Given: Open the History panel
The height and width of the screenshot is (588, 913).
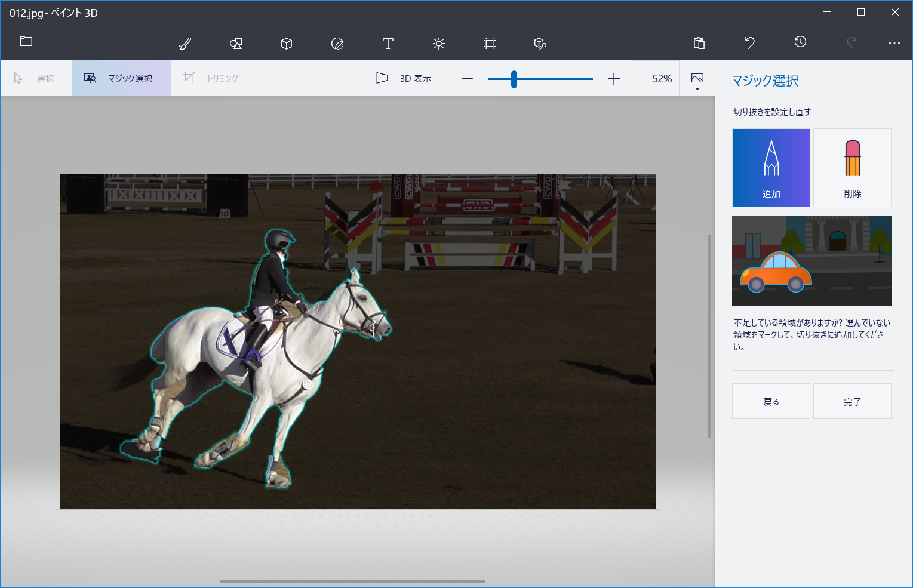Looking at the screenshot, I should point(801,42).
